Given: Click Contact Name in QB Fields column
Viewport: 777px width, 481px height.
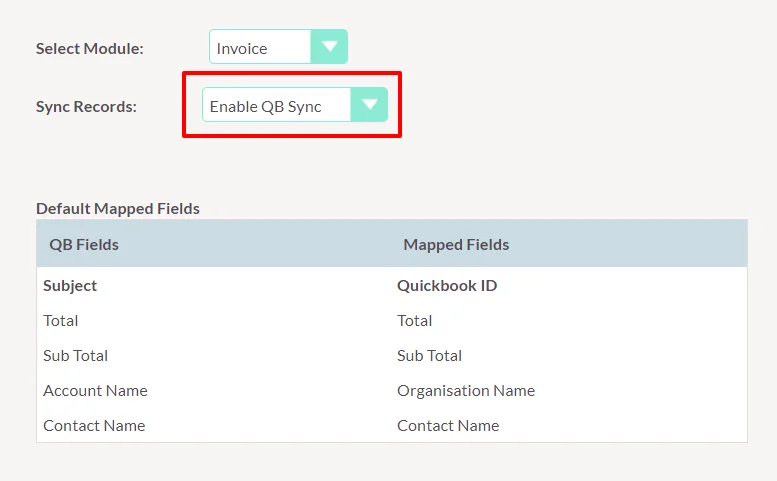Looking at the screenshot, I should point(94,425).
